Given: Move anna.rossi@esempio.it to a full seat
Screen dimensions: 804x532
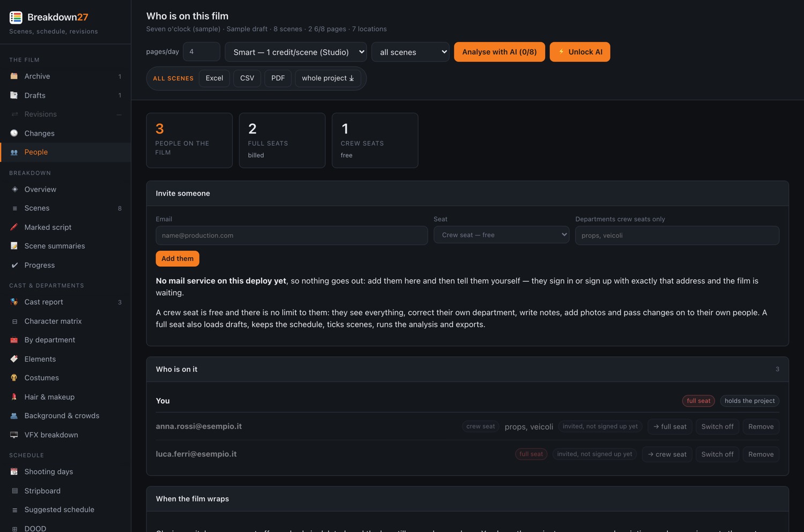Looking at the screenshot, I should click(x=670, y=426).
